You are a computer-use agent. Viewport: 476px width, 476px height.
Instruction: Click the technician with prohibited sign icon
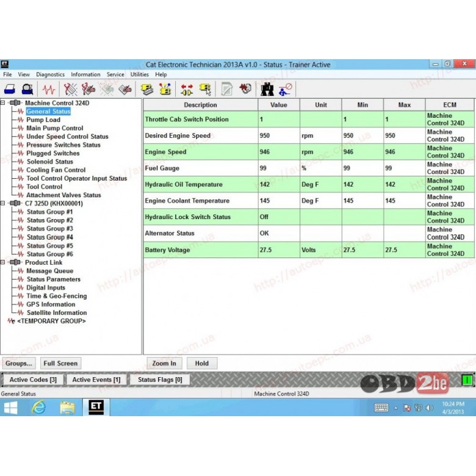(x=286, y=89)
